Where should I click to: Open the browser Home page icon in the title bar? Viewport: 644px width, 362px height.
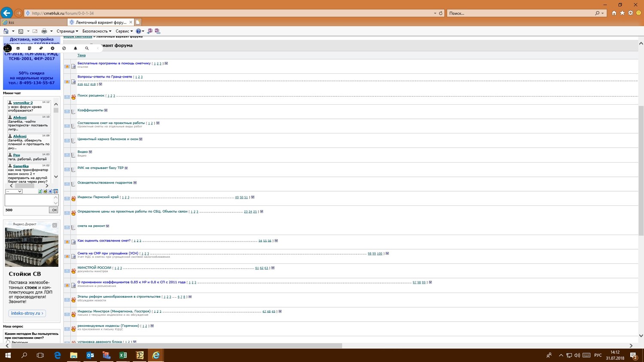pyautogui.click(x=614, y=13)
